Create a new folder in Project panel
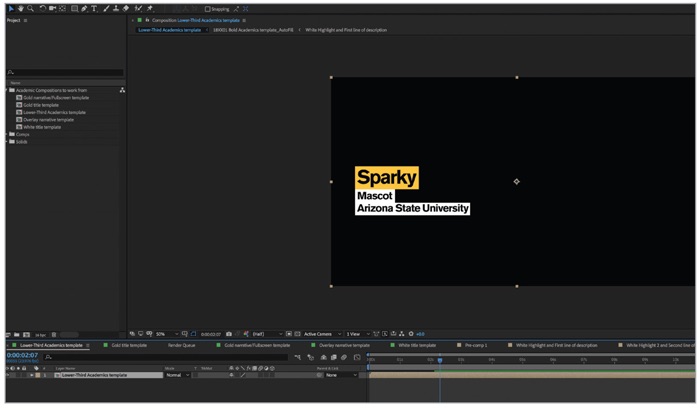 [x=17, y=334]
